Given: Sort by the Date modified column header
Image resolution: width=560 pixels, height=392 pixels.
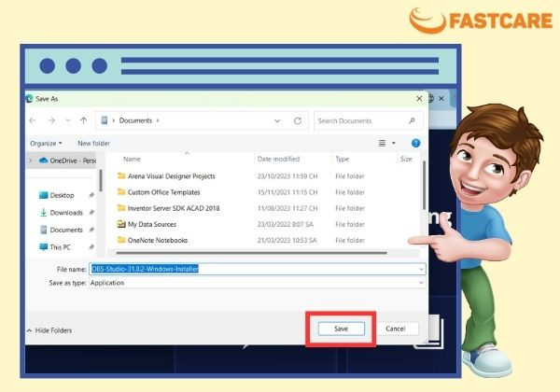Looking at the screenshot, I should [278, 160].
